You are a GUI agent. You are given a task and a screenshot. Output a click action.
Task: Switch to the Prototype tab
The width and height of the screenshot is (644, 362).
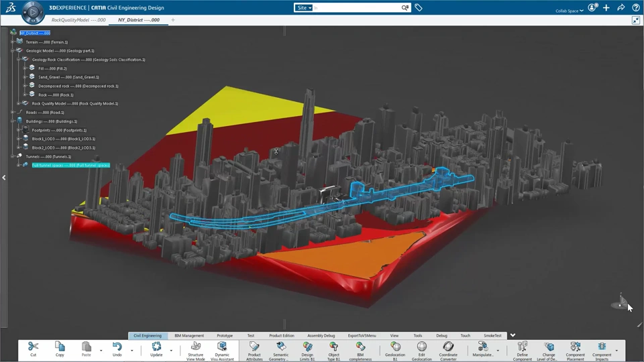coord(225,335)
